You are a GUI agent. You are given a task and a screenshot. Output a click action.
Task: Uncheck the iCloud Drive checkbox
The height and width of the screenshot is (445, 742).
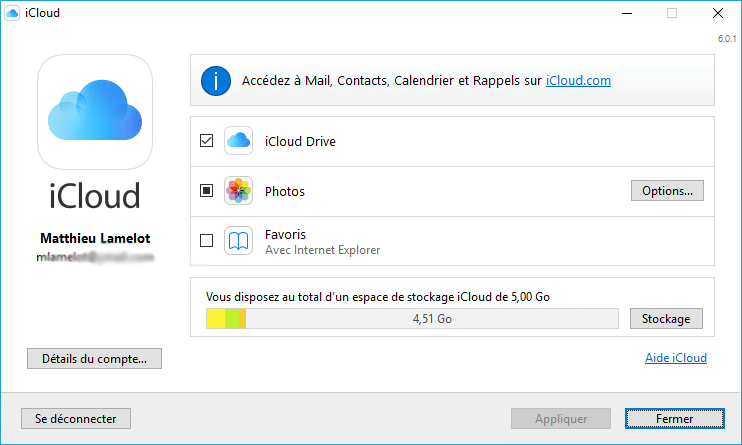click(x=206, y=141)
